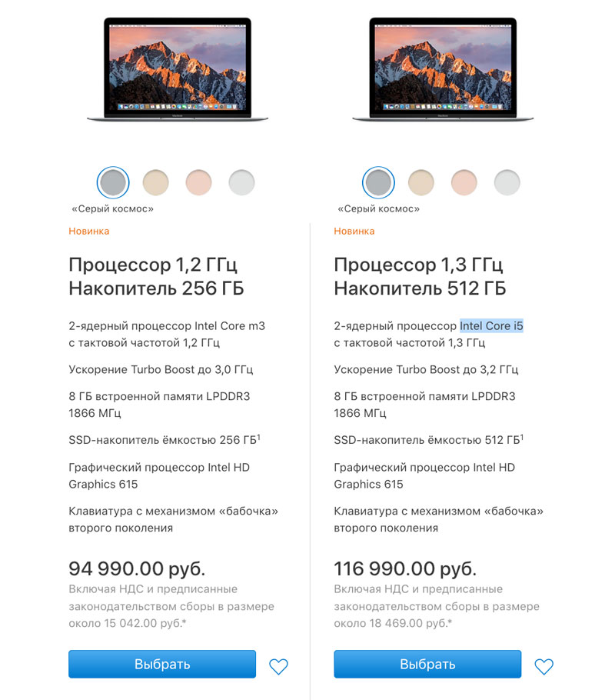The width and height of the screenshot is (615, 700).
Task: Select the space gray swatch for the 1,3 ГГц model
Action: (x=378, y=183)
